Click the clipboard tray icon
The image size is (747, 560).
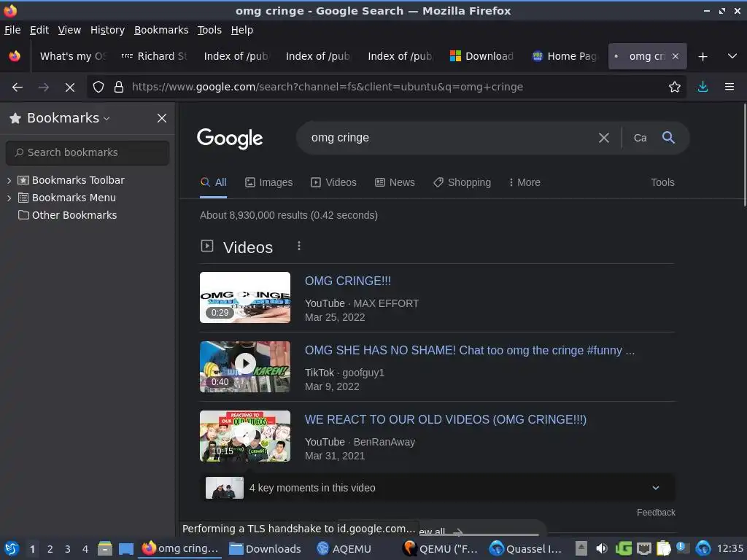coord(663,548)
